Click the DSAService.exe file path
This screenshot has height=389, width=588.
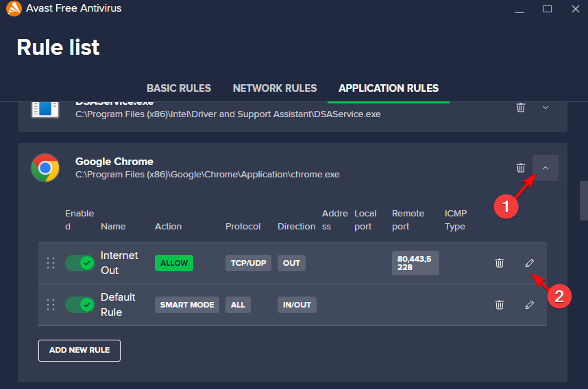[x=228, y=114]
